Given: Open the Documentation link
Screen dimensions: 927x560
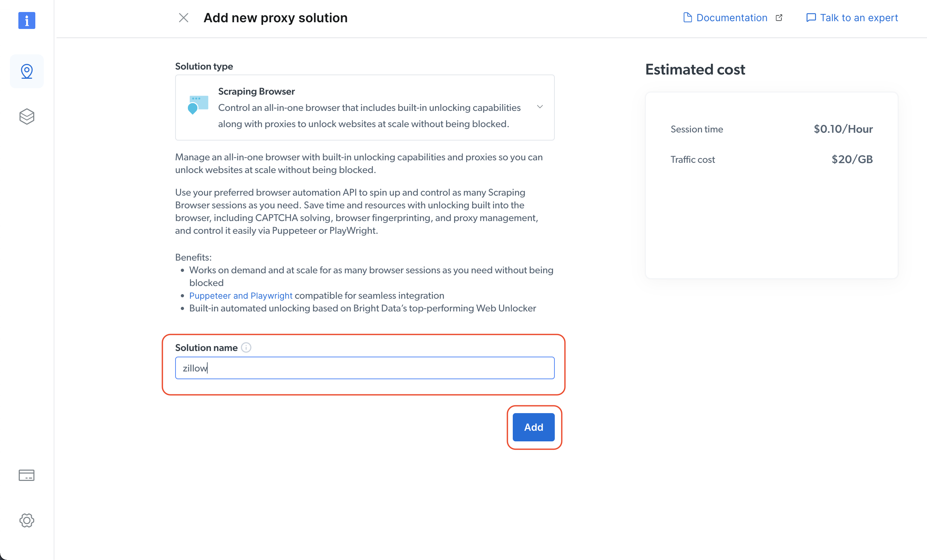Looking at the screenshot, I should [x=732, y=17].
